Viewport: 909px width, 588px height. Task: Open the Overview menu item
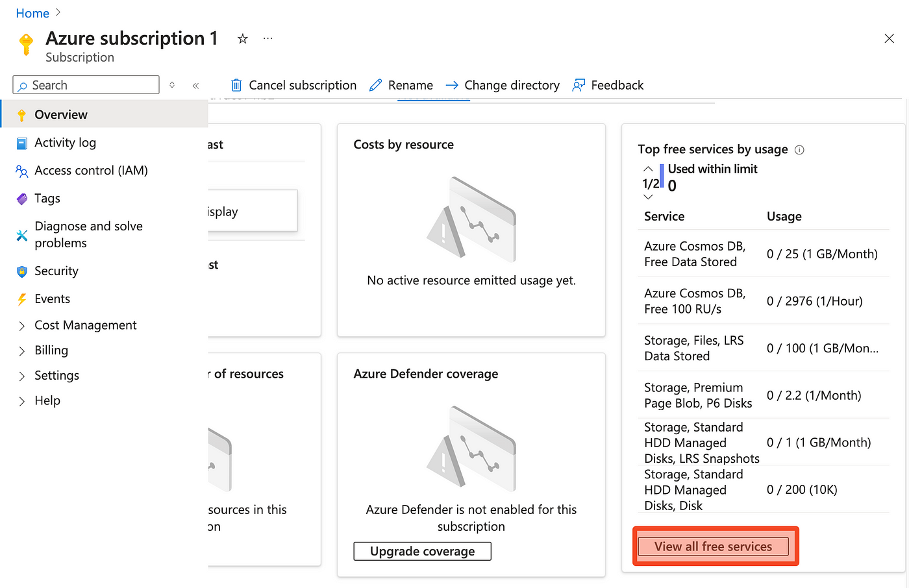(x=104, y=114)
